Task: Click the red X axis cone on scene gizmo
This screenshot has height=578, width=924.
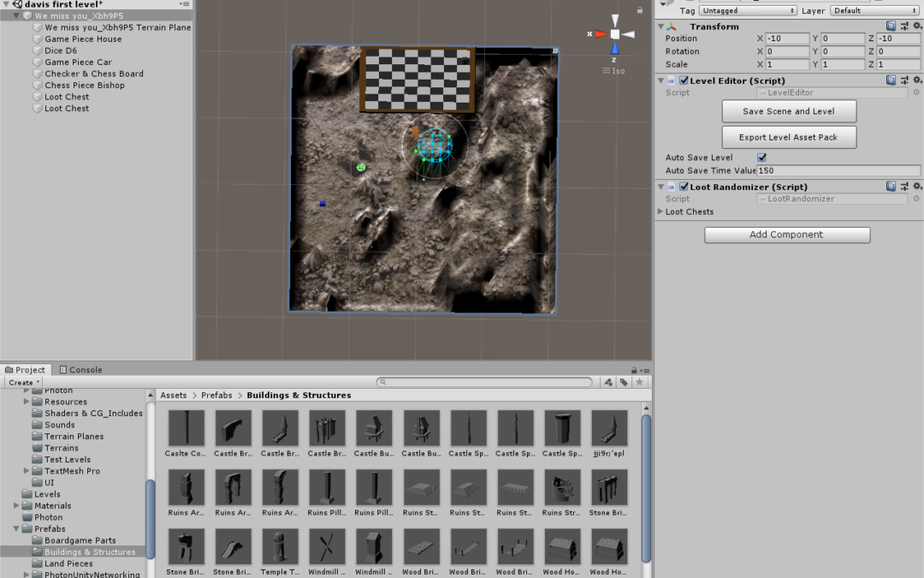Action: pos(600,34)
